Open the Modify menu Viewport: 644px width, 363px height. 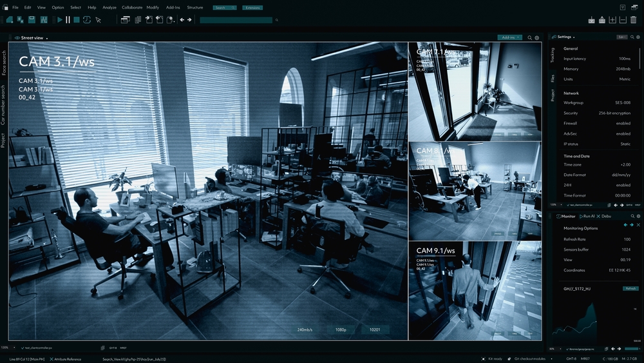(x=153, y=7)
